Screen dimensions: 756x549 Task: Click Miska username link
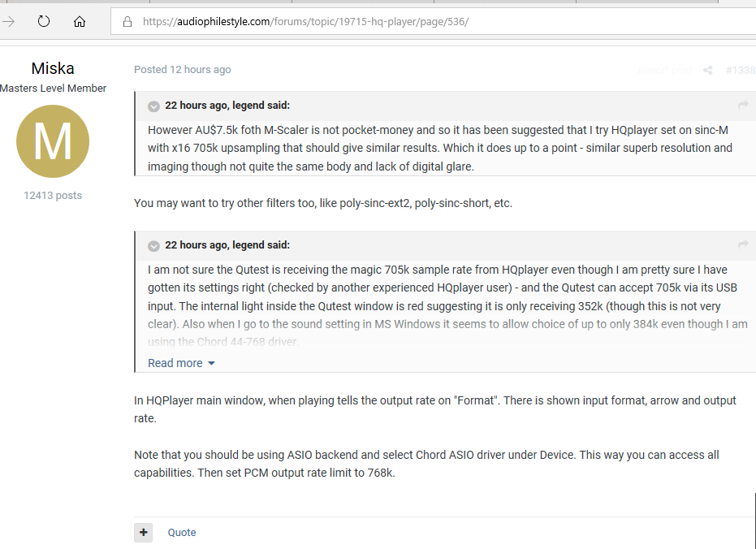pyautogui.click(x=53, y=68)
